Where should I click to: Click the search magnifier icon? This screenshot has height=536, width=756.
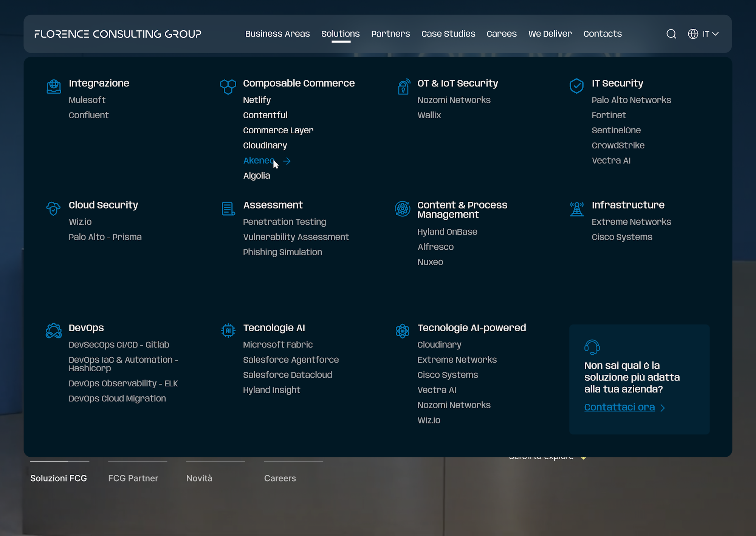click(x=671, y=34)
